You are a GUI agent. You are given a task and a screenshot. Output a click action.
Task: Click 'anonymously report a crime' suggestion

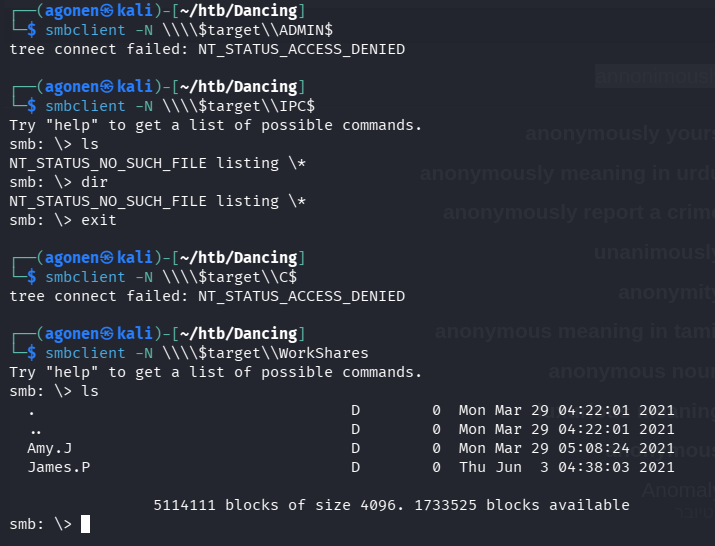[578, 213]
